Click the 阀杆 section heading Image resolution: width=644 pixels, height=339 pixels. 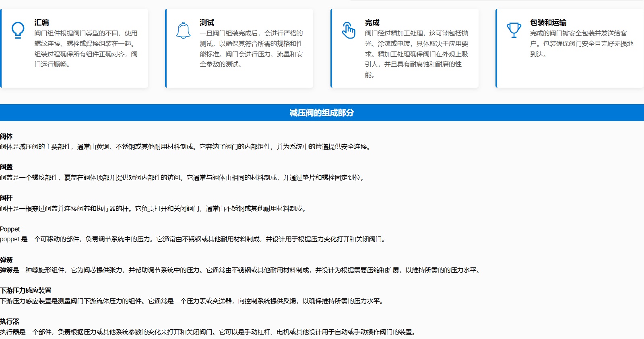[x=6, y=198]
